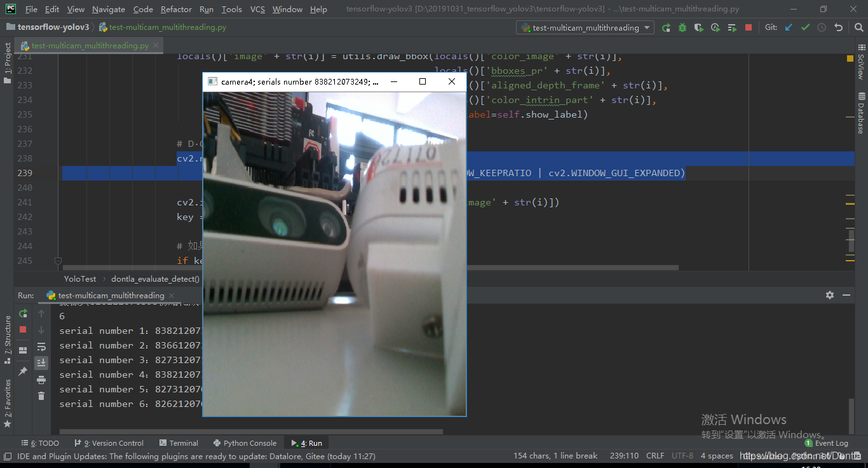868x468 pixels.
Task: Toggle soft-wrap in the console output
Action: pos(41,347)
